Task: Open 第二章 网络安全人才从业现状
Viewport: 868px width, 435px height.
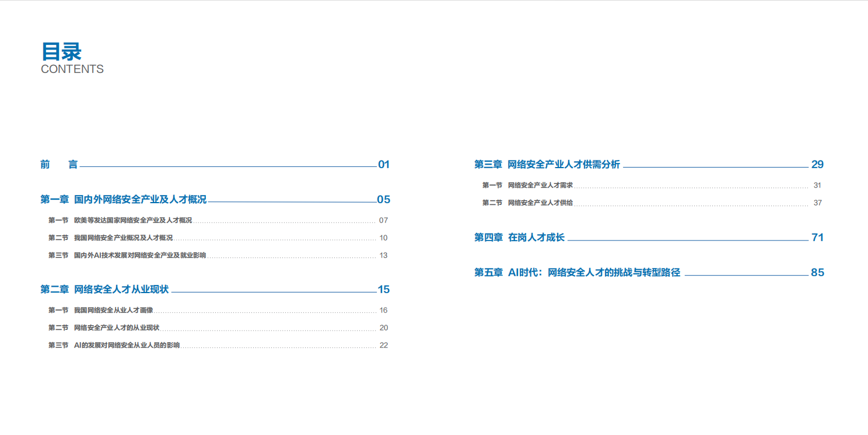Action: click(x=104, y=290)
